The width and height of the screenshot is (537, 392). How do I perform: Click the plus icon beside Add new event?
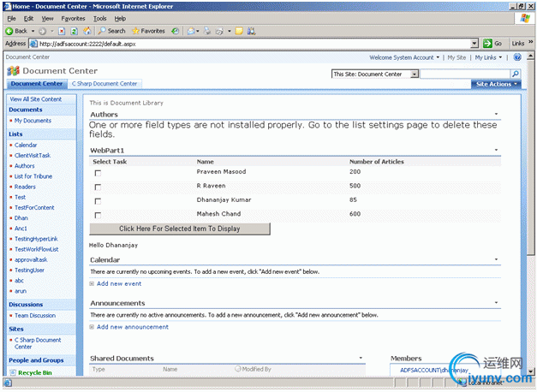click(92, 284)
